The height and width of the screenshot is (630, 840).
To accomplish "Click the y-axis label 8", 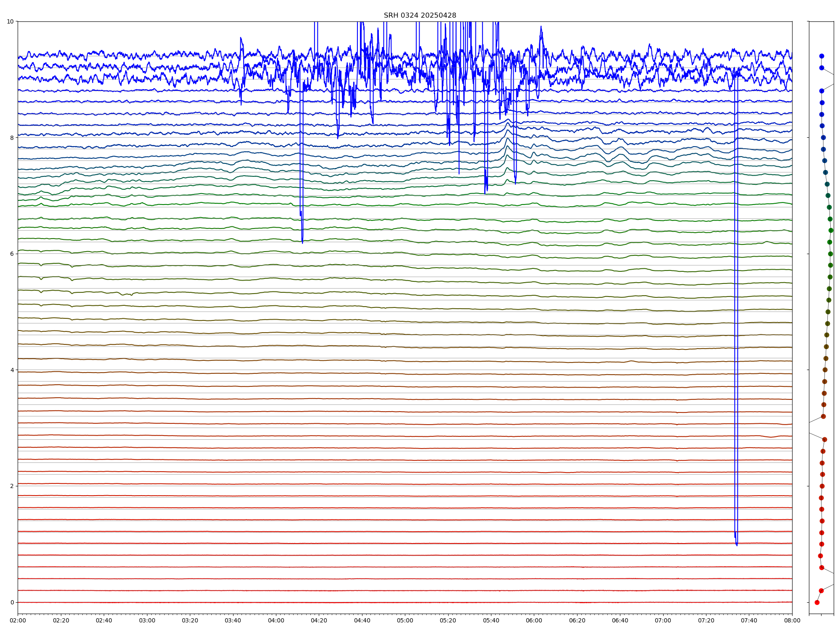I will point(12,138).
